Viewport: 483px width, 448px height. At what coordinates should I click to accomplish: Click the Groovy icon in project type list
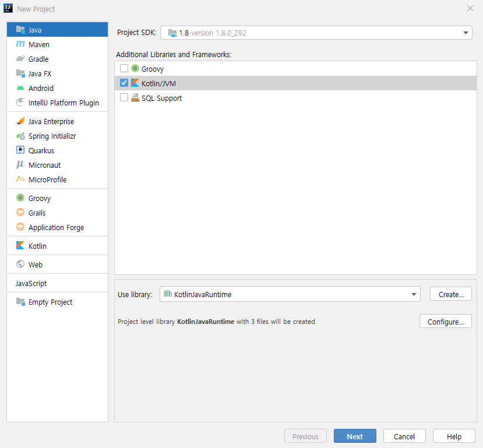(x=20, y=197)
